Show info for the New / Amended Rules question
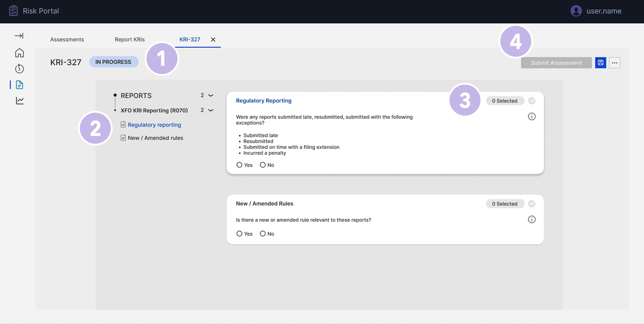Image resolution: width=644 pixels, height=324 pixels. coord(532,219)
